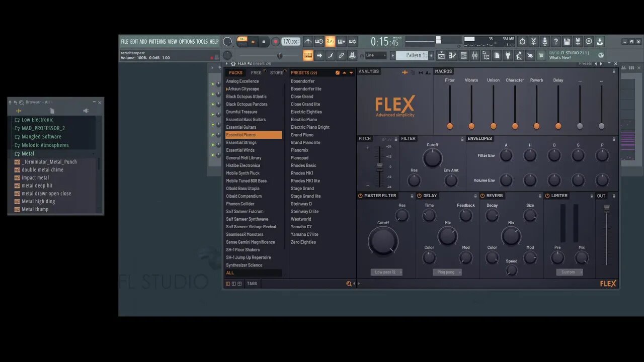Screen dimensions: 644x362
Task: Click the Render audio file icon
Action: tap(578, 42)
